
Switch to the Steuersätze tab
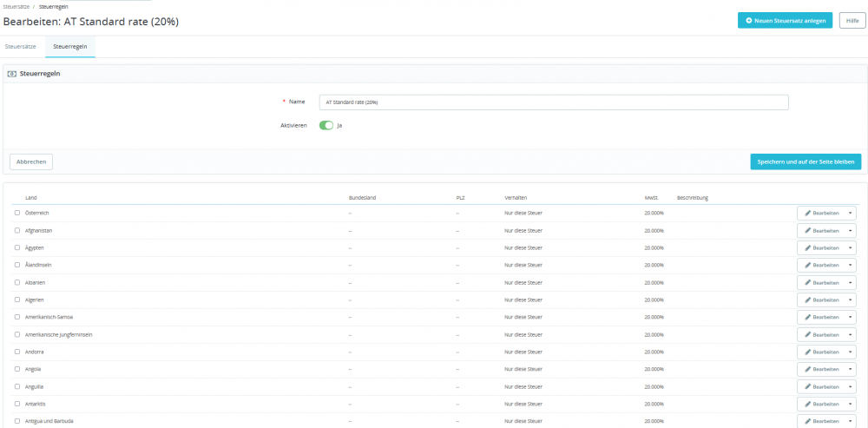pos(21,47)
